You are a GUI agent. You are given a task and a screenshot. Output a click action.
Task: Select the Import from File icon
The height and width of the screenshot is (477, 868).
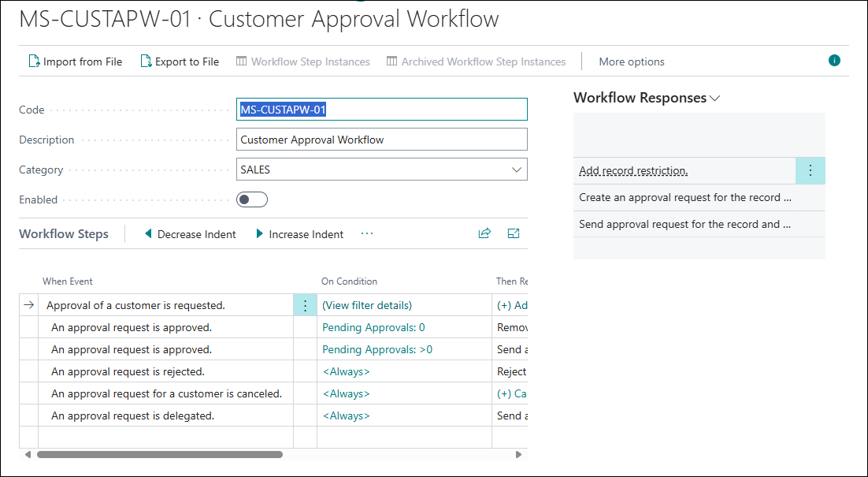click(x=35, y=61)
